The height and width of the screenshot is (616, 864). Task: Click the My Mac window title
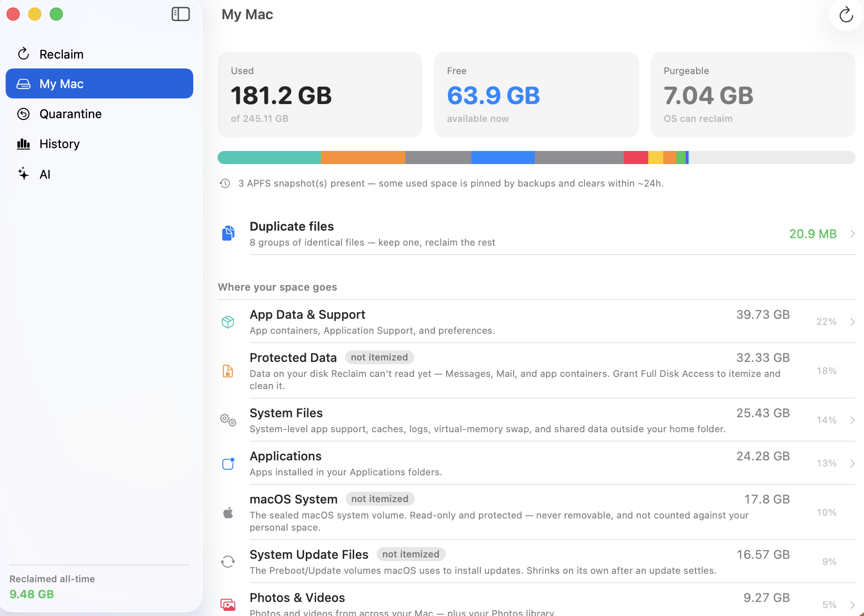(x=247, y=15)
